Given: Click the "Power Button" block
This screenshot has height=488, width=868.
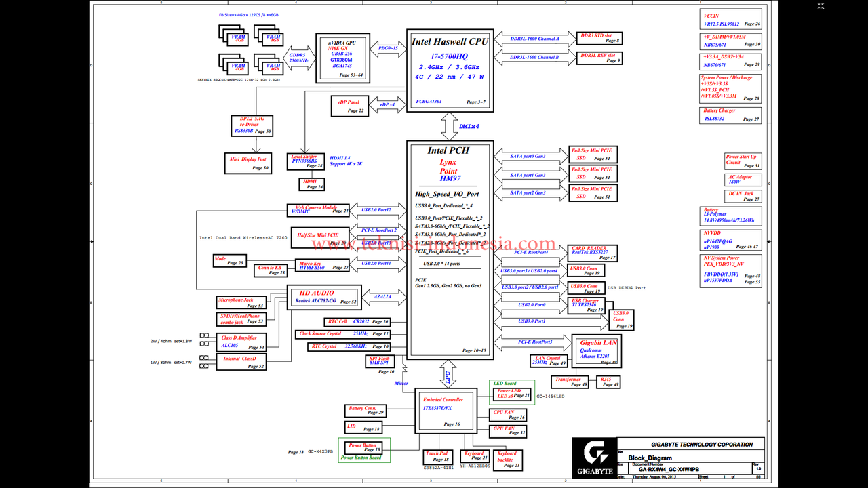Looking at the screenshot, I should 364,447.
